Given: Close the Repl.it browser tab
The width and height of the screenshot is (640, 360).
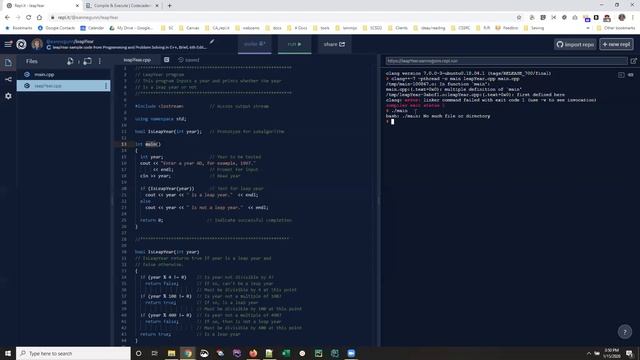Looking at the screenshot, I should 77,6.
